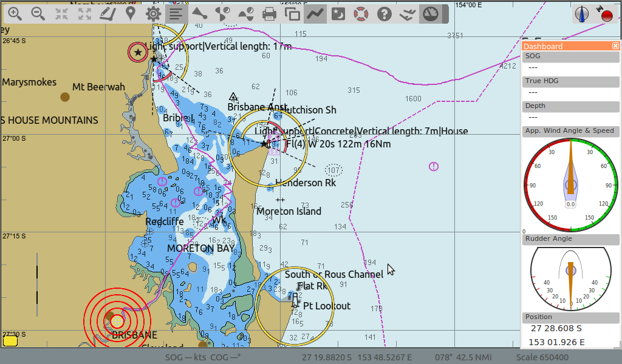This screenshot has width=622, height=364.
Task: Open the About help question mark icon
Action: [384, 13]
